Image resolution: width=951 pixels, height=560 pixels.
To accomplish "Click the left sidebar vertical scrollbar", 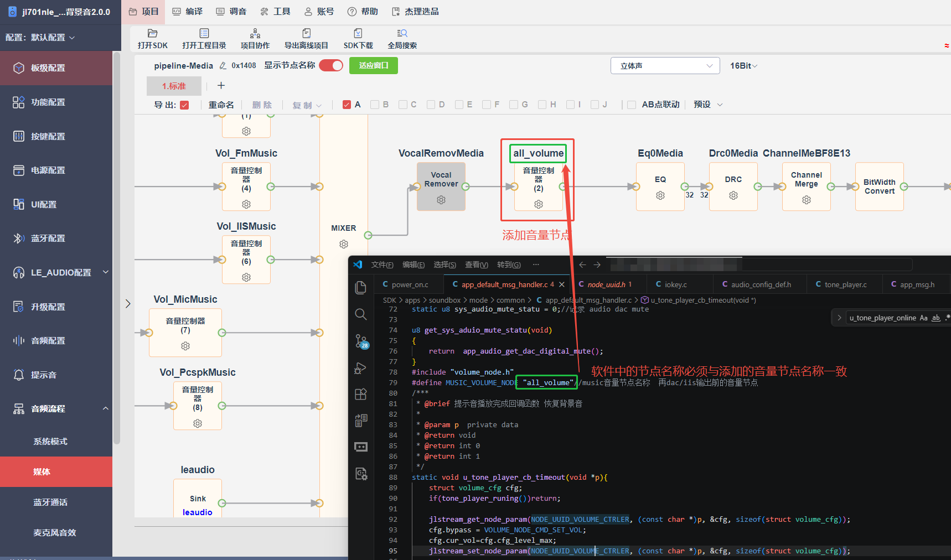I will [116, 249].
